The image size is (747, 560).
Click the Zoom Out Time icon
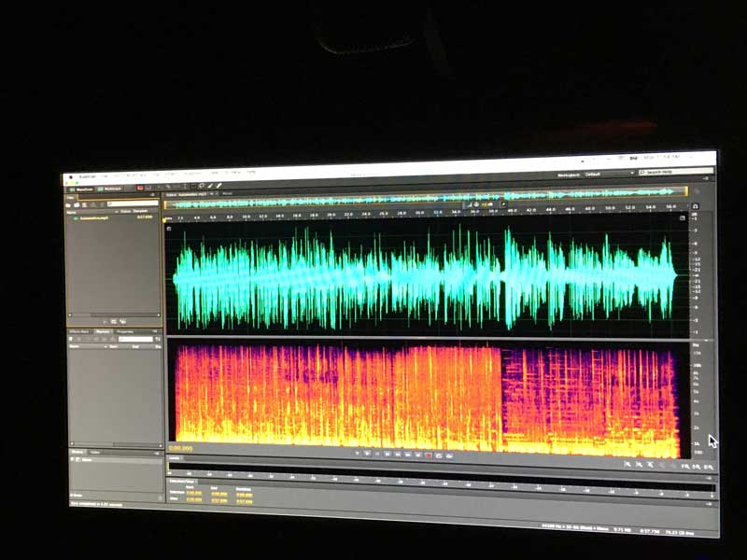[662, 466]
